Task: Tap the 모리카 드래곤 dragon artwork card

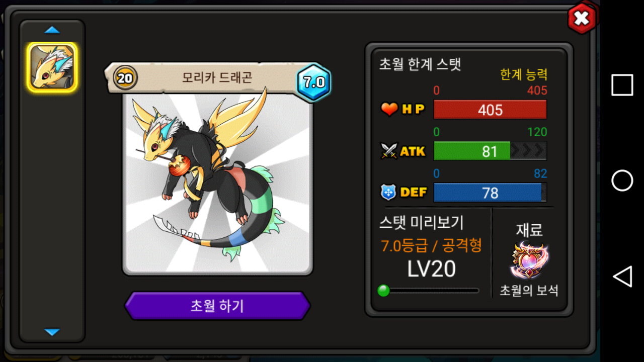Action: (217, 184)
